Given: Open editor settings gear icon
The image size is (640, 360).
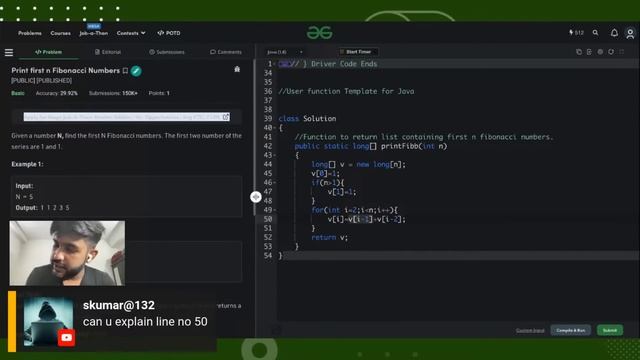Looking at the screenshot, I should click(600, 52).
